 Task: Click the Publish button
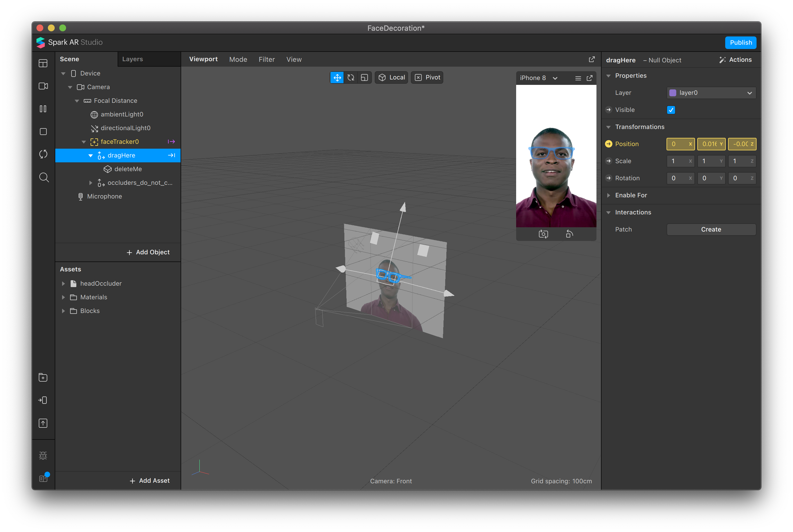pos(740,43)
